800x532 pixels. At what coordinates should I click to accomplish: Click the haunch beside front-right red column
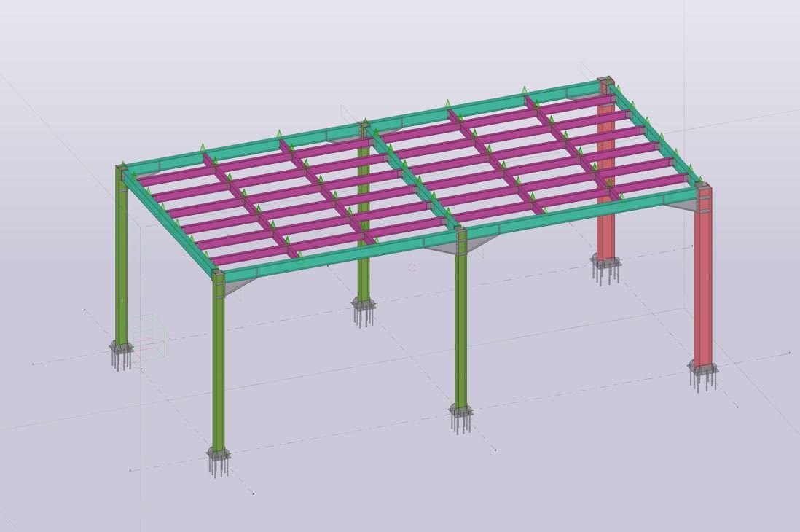tap(681, 204)
